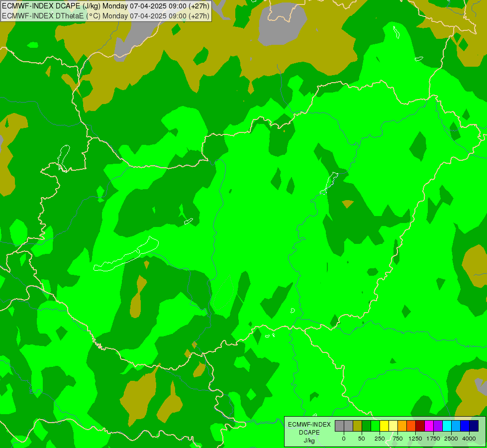Click the bright green legend swatch
The image size is (487, 448).
376,426
